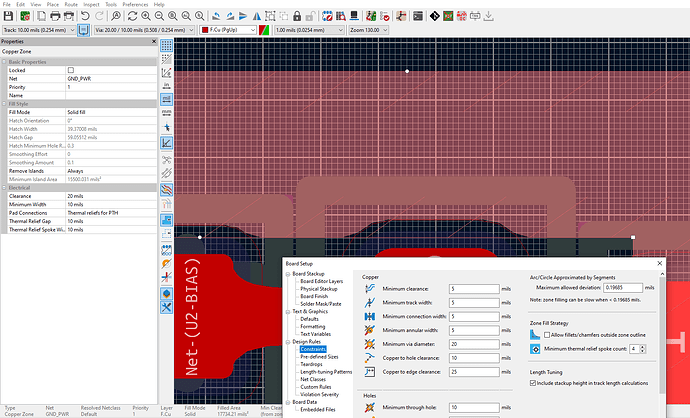The width and height of the screenshot is (690, 418).
Task: Toggle auto track width button
Action: (x=83, y=30)
